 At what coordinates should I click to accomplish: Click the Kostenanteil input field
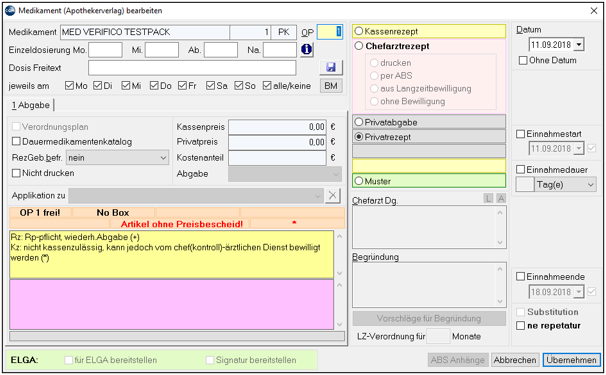[x=277, y=158]
